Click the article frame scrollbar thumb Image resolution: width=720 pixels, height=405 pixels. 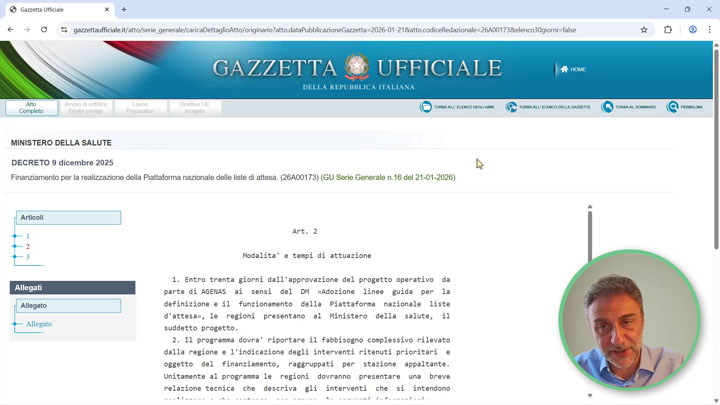(590, 236)
